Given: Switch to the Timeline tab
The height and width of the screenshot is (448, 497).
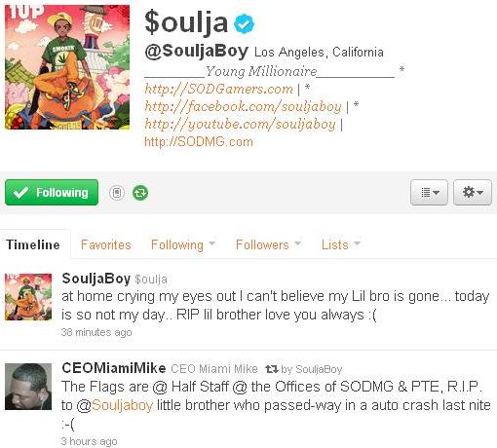Looking at the screenshot, I should click(x=33, y=244).
